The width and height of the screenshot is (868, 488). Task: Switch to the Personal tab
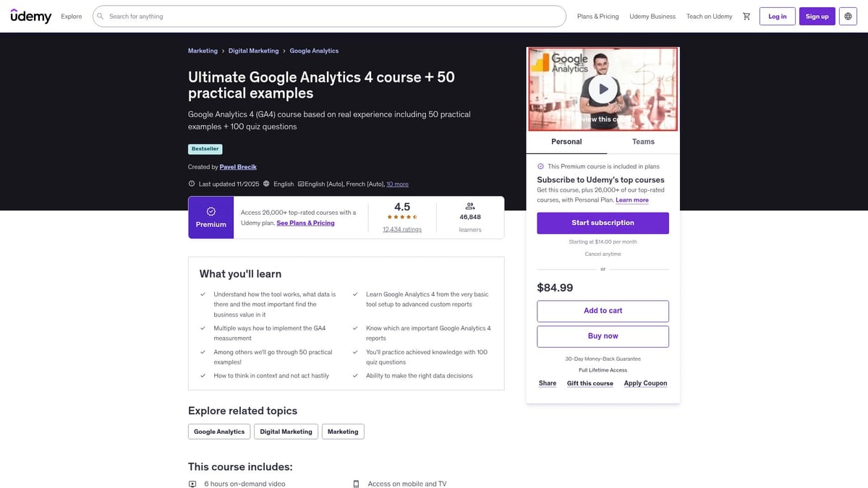(566, 142)
